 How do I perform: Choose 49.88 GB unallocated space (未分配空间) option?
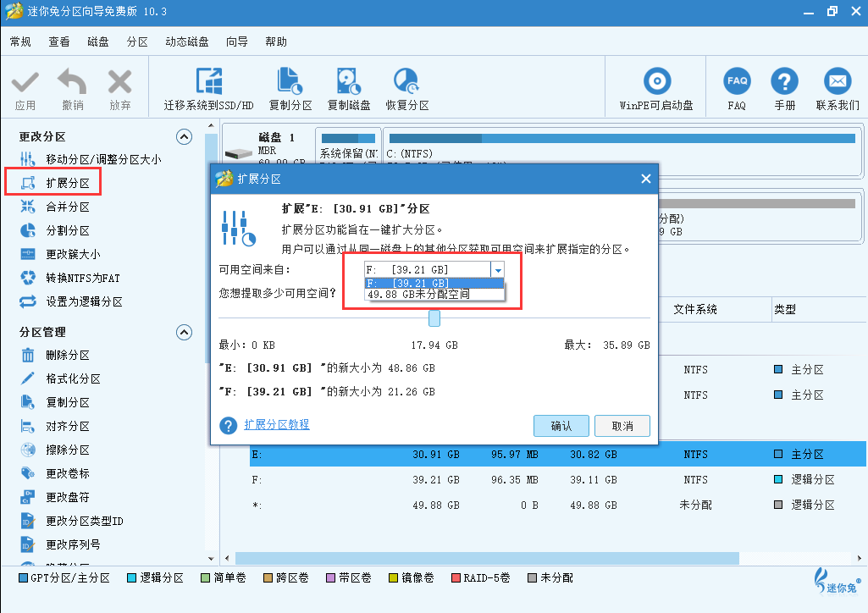434,295
